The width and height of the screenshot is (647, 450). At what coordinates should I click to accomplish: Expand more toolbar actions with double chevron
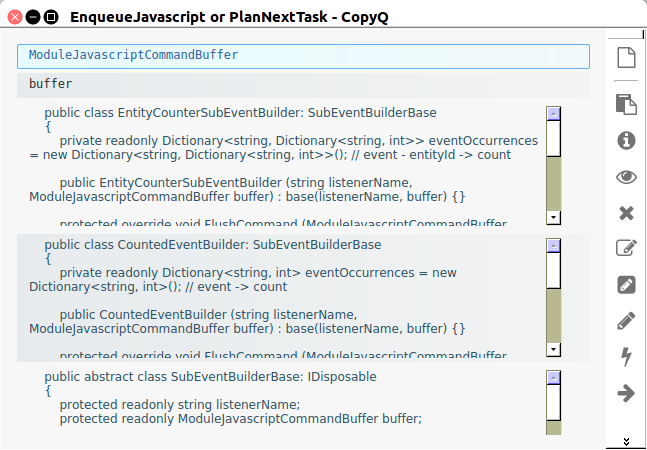click(626, 440)
